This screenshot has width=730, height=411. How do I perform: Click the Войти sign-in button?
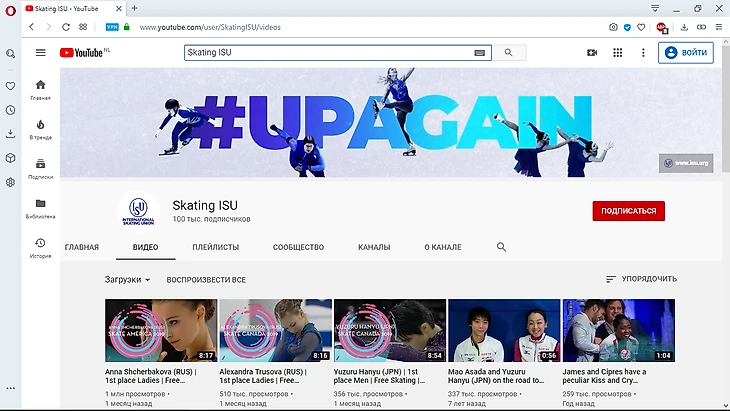(x=686, y=53)
